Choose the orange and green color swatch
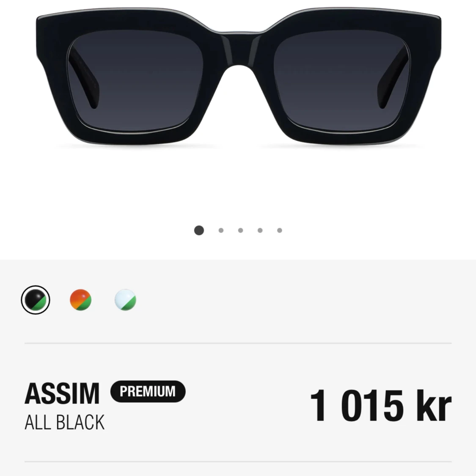The width and height of the screenshot is (476, 476). [x=80, y=300]
